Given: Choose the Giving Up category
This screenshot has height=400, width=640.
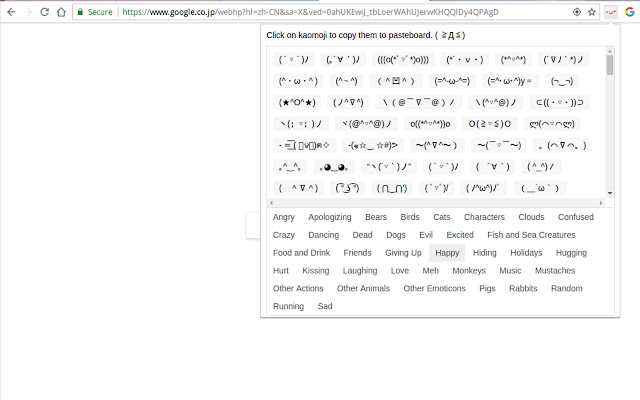Looking at the screenshot, I should pyautogui.click(x=403, y=253).
